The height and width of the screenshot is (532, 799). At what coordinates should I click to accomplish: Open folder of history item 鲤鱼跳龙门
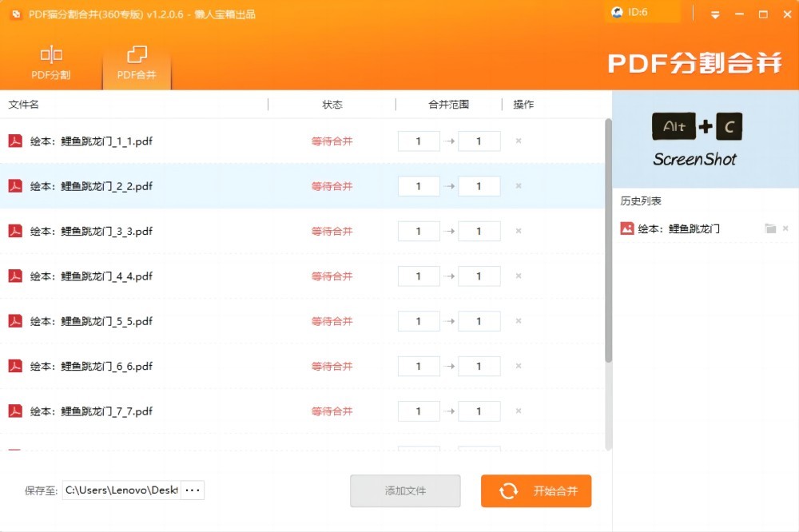click(x=770, y=228)
